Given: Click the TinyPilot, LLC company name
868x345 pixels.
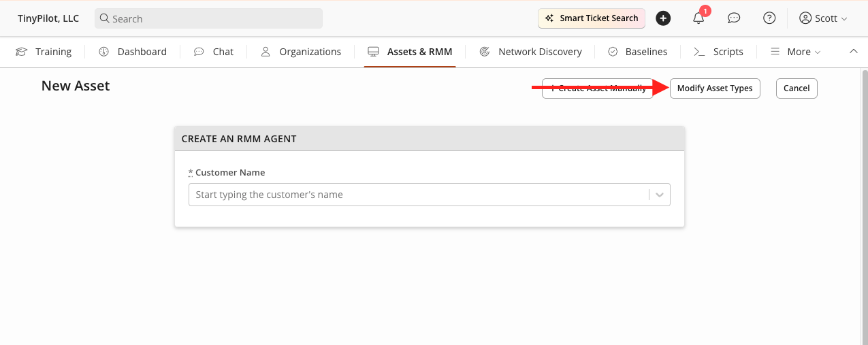Looking at the screenshot, I should pyautogui.click(x=48, y=18).
